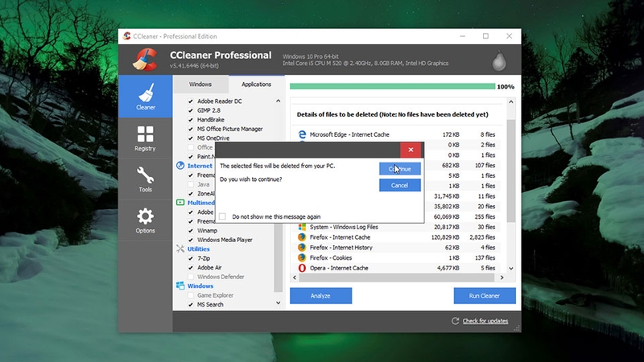
Task: Open the Cleaner section in the sidebar
Action: click(146, 97)
